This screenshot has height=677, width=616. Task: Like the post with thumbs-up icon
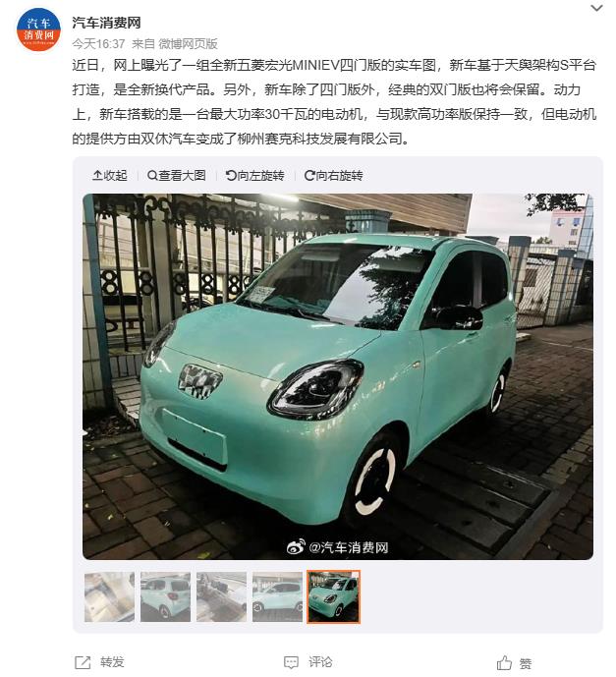coord(504,662)
